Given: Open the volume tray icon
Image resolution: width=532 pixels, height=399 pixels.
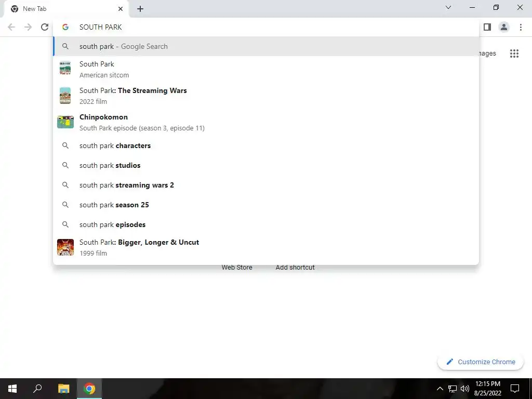Looking at the screenshot, I should tap(465, 389).
